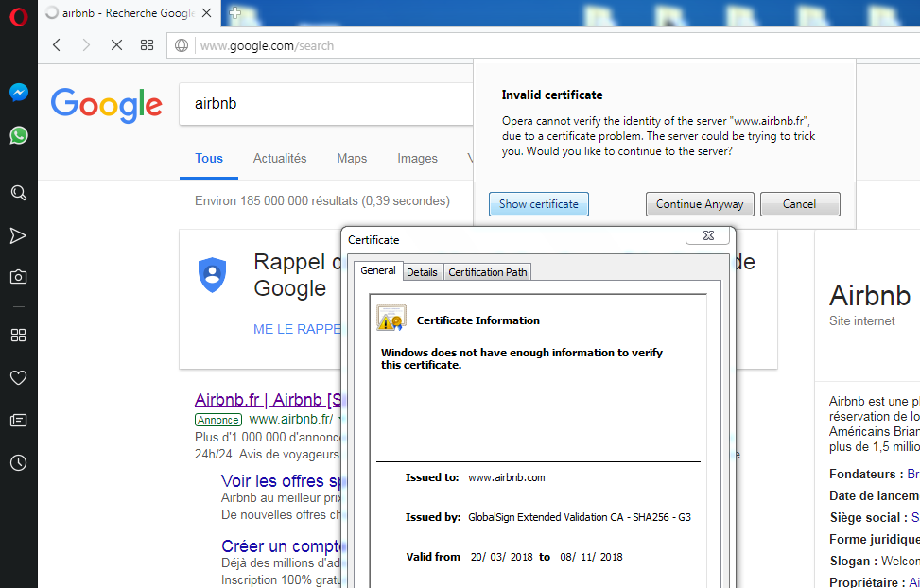The image size is (920, 588).
Task: Click the Show certificate button
Action: pos(539,204)
